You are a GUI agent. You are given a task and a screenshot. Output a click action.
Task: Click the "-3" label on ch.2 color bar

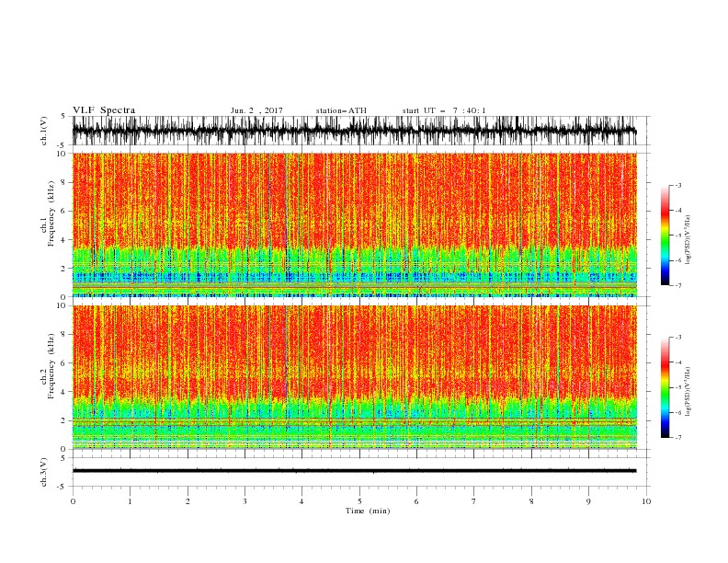tap(678, 338)
